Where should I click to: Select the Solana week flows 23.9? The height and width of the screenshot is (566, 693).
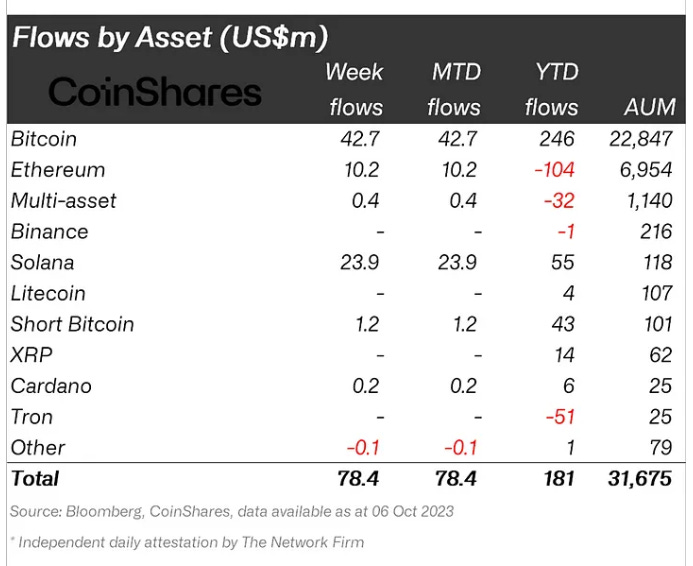[360, 262]
